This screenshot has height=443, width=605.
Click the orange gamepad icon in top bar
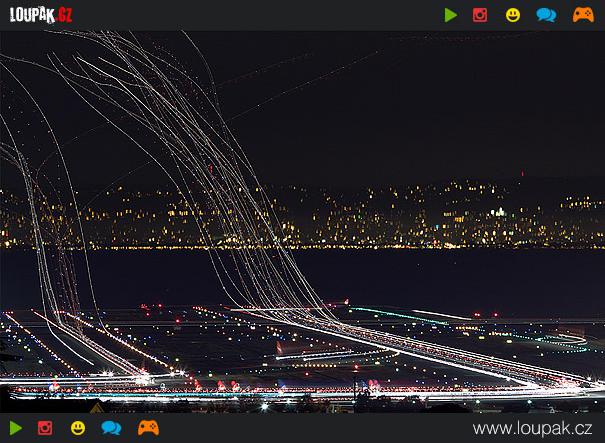(582, 15)
